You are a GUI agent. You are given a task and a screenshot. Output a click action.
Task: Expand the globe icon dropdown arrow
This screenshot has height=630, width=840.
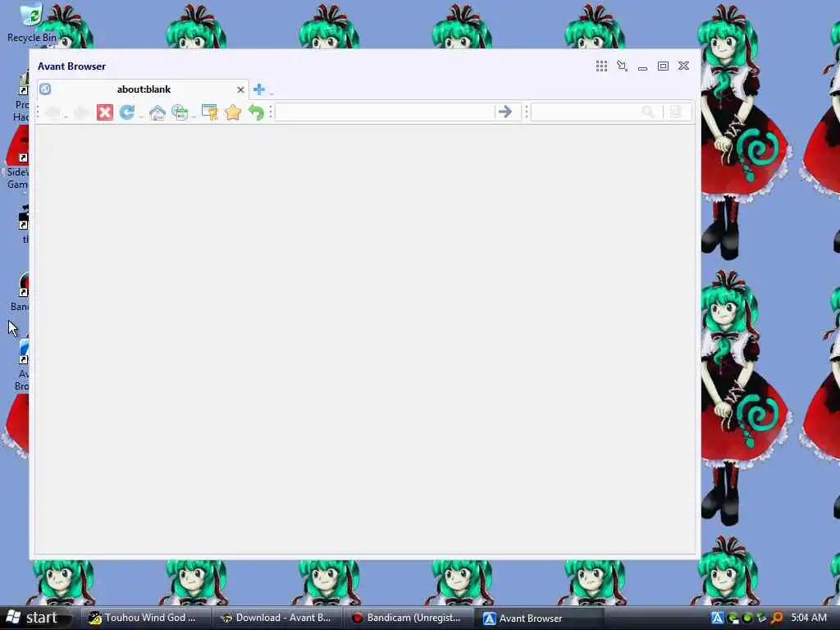click(194, 116)
